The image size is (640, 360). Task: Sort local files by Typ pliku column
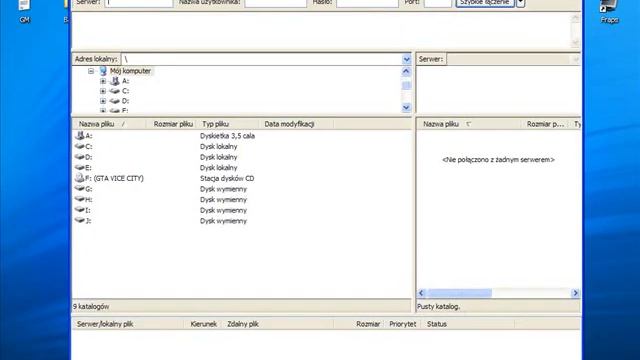(228, 124)
